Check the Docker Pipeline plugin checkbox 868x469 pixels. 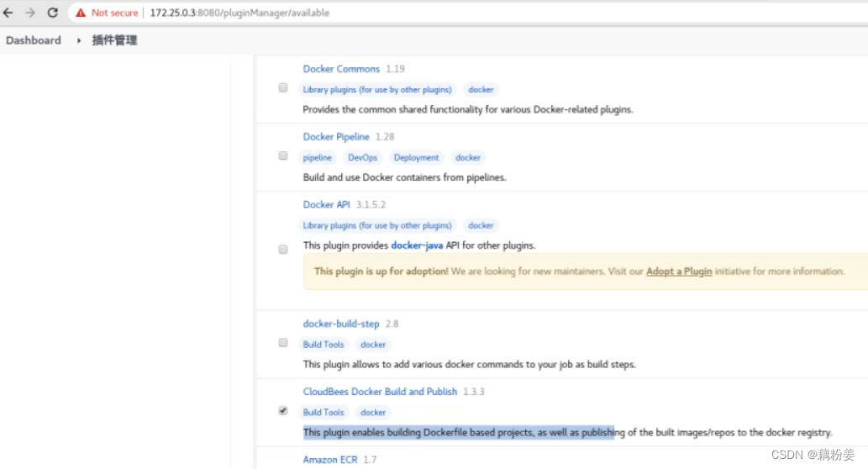tap(283, 155)
